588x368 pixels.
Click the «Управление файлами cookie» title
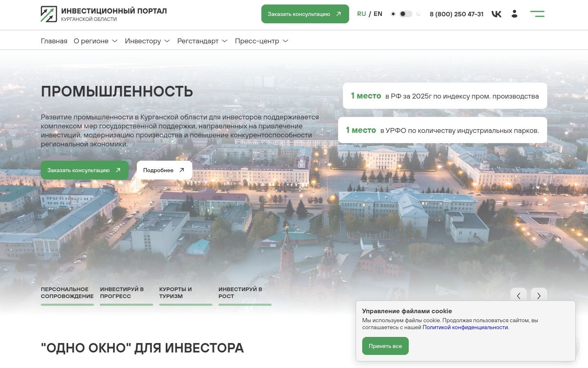coord(407,311)
